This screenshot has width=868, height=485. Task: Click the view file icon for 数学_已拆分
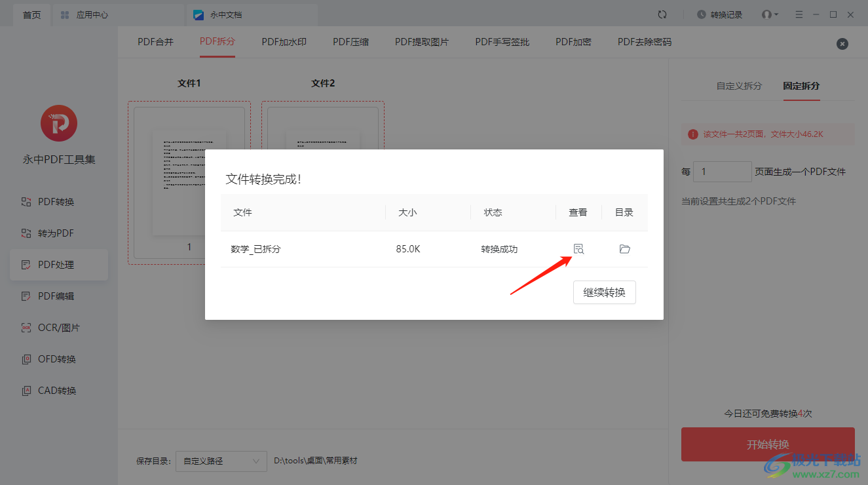578,249
